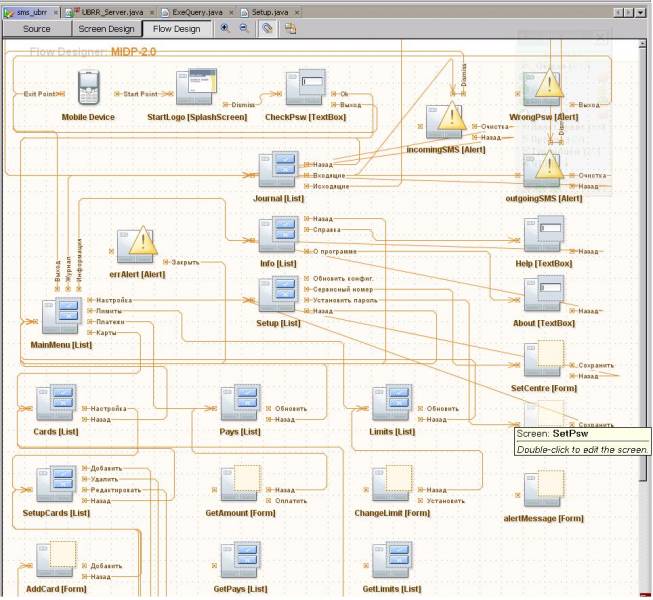Switch to Screen Design view
653x600 pixels.
click(106, 29)
